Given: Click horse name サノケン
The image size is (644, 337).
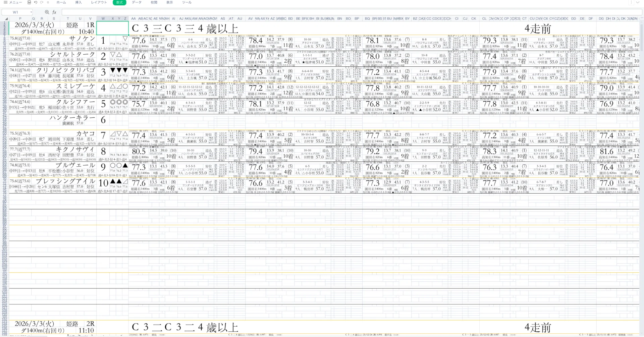Looking at the screenshot, I should [x=82, y=39].
